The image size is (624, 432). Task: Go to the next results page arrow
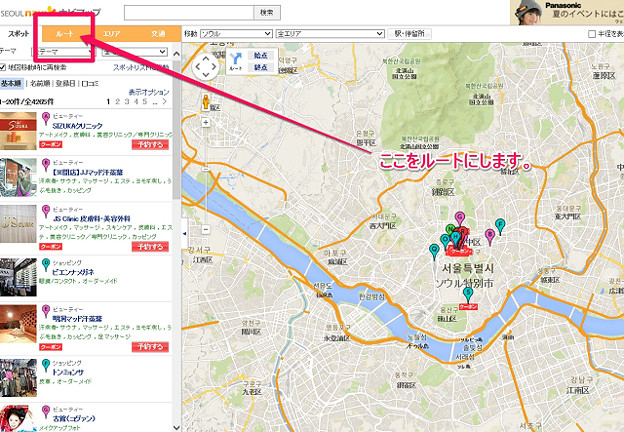tap(164, 102)
